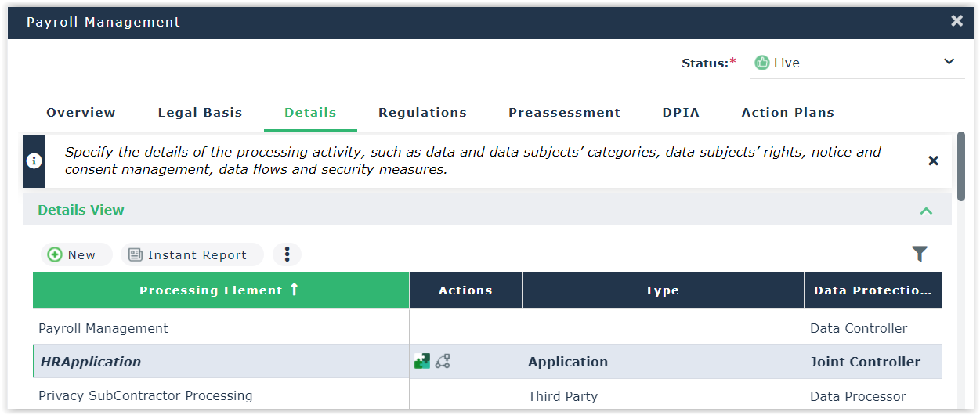Select the DPIA tab

tap(681, 113)
